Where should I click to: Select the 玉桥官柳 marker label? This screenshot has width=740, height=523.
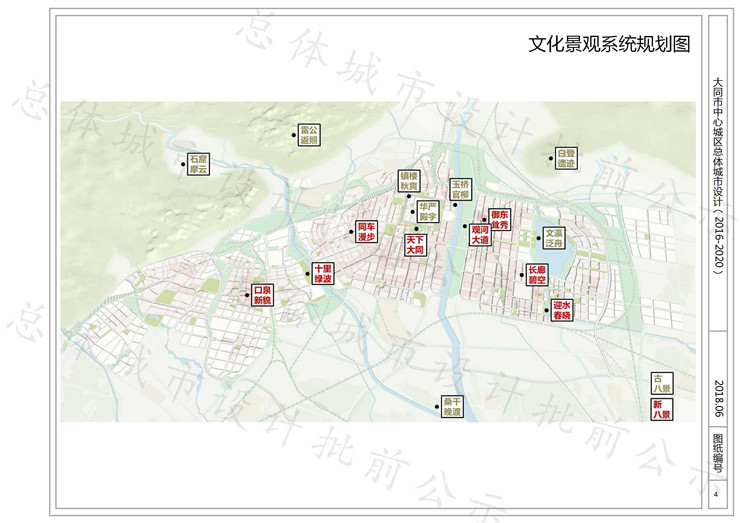[460, 189]
